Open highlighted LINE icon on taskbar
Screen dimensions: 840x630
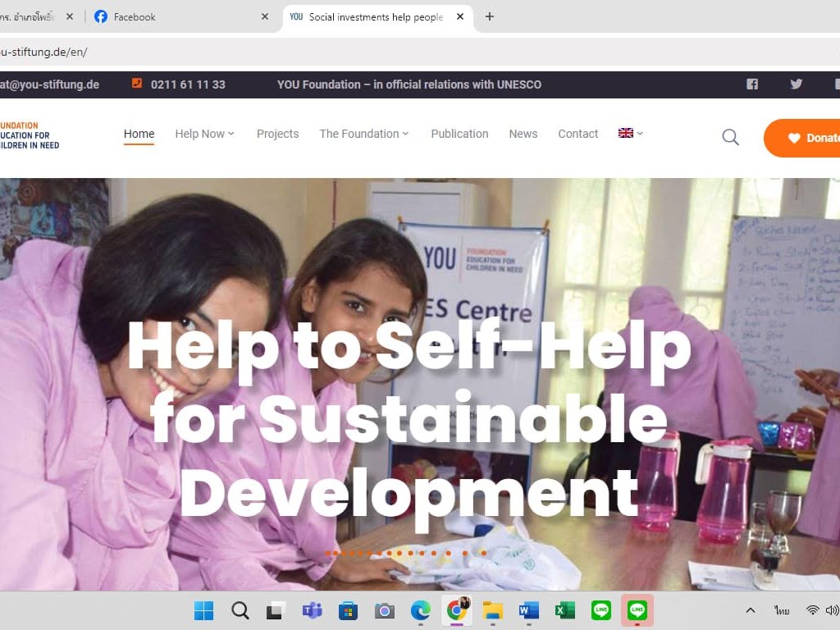pyautogui.click(x=637, y=609)
